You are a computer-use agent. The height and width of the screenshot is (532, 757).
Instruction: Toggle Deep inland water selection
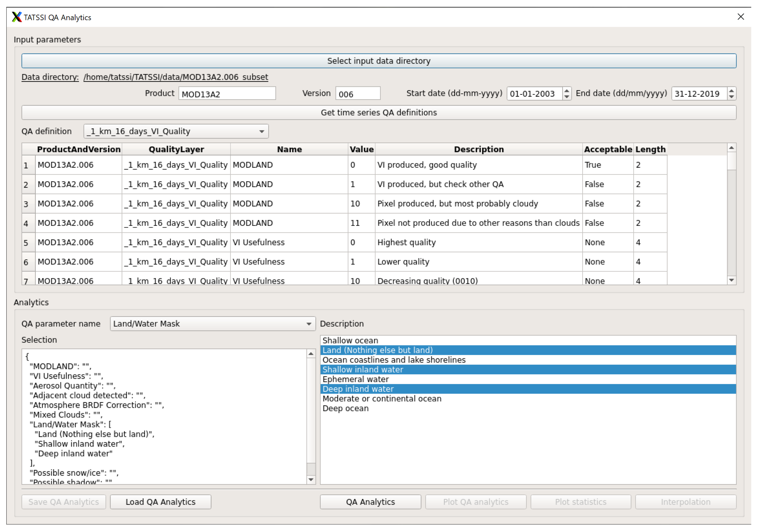tap(358, 389)
